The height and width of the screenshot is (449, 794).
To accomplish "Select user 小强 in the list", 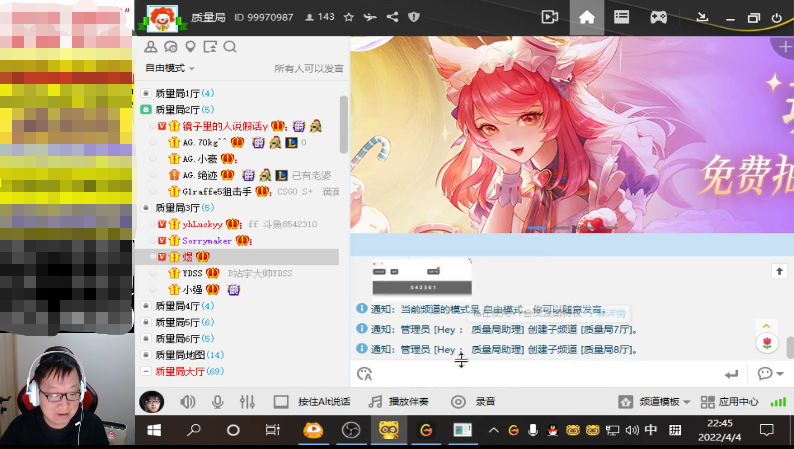I will click(x=192, y=290).
